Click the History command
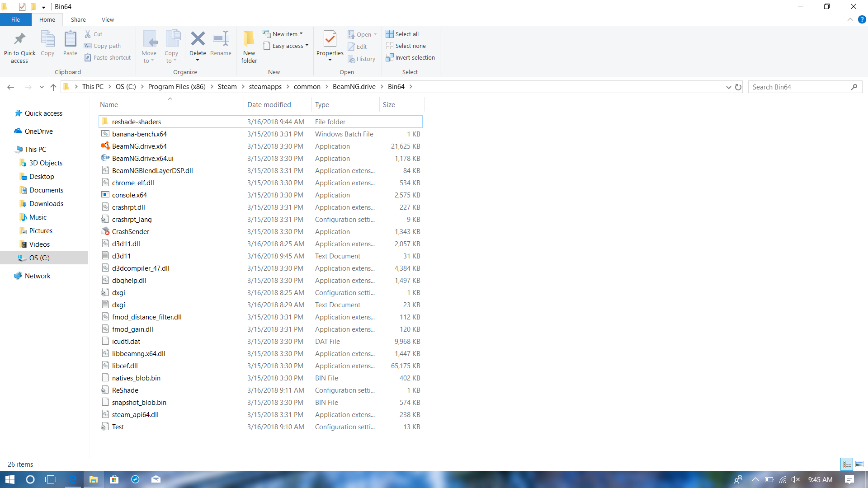The width and height of the screenshot is (868, 488). 362,59
